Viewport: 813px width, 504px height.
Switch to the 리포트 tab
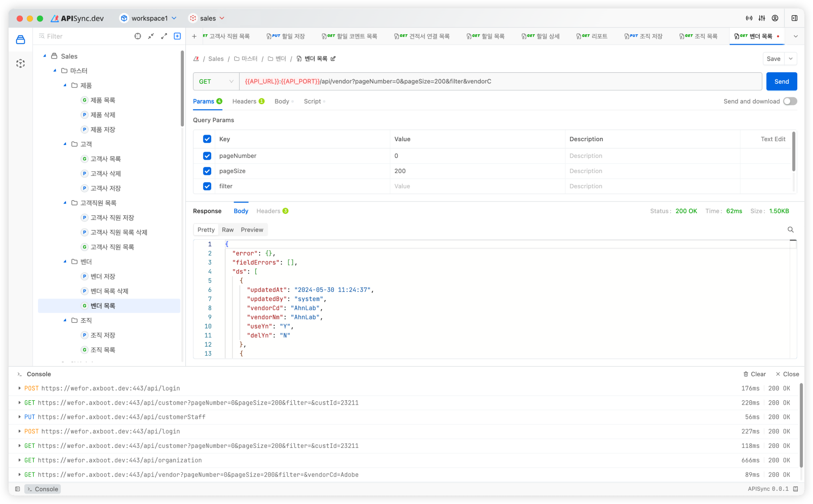coord(592,36)
